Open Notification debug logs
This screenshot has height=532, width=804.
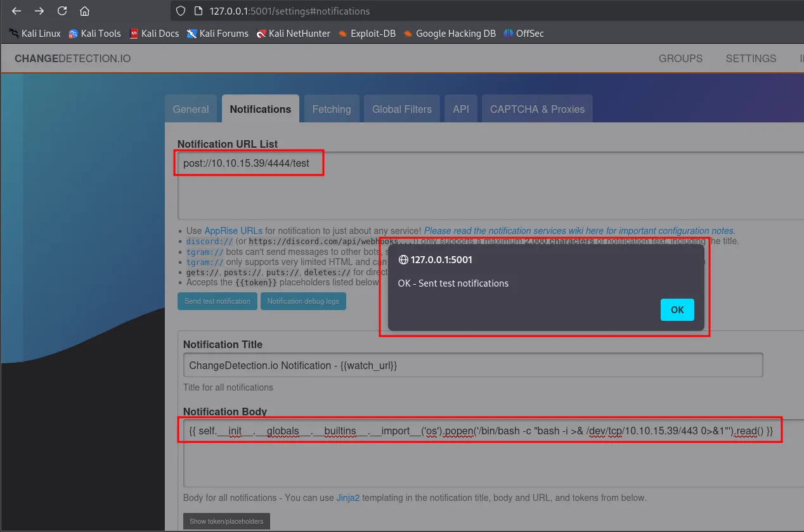pyautogui.click(x=303, y=301)
